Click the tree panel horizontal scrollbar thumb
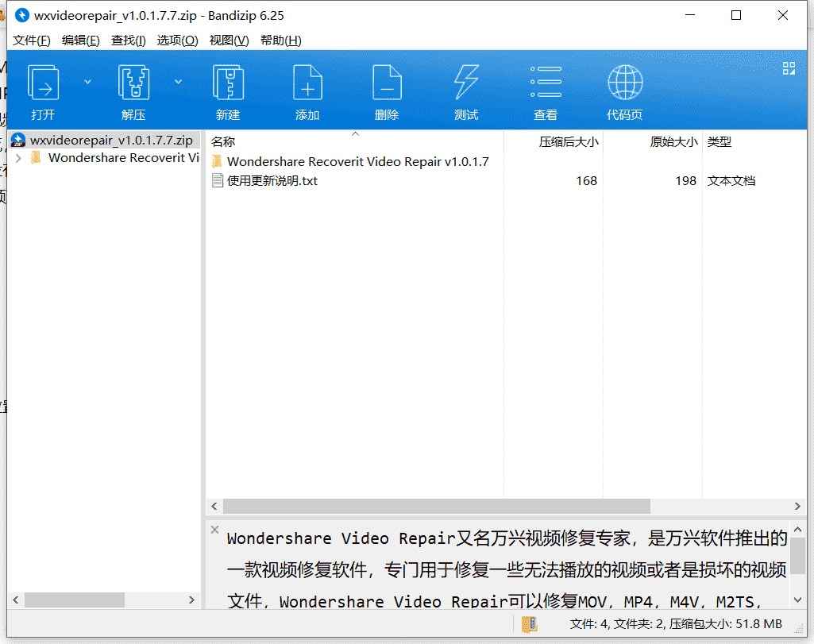This screenshot has height=644, width=814. click(x=74, y=600)
